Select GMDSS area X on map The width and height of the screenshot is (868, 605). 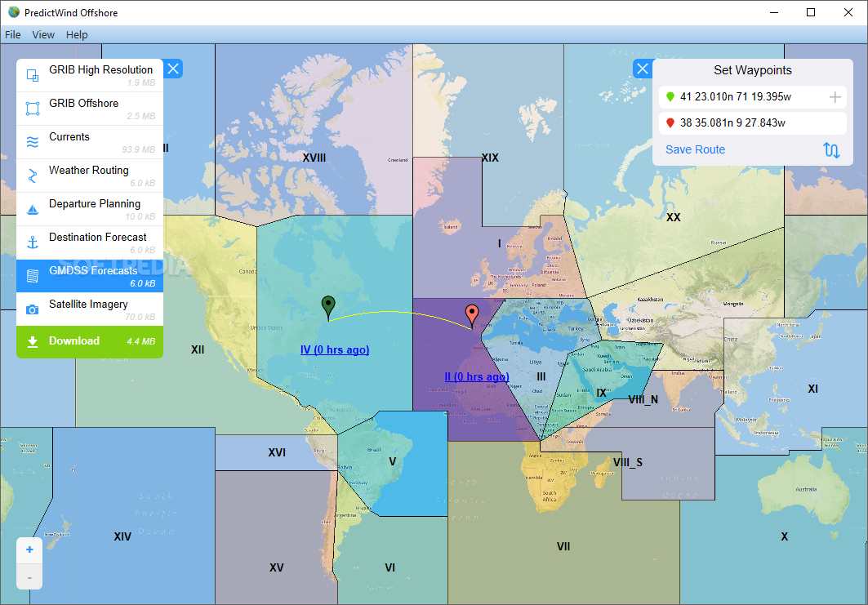(784, 536)
